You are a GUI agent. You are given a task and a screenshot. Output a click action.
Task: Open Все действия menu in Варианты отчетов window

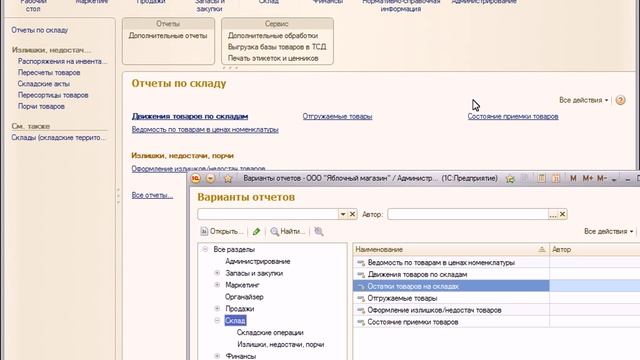pyautogui.click(x=608, y=231)
